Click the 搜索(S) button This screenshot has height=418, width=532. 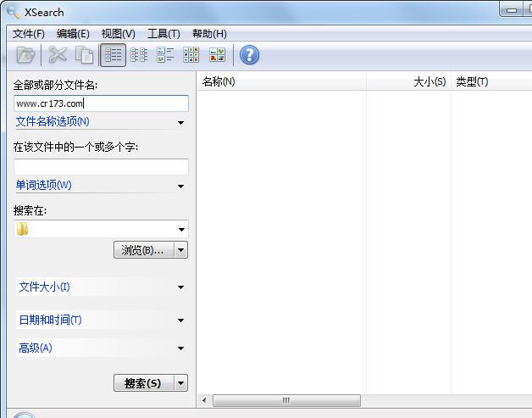coord(142,383)
